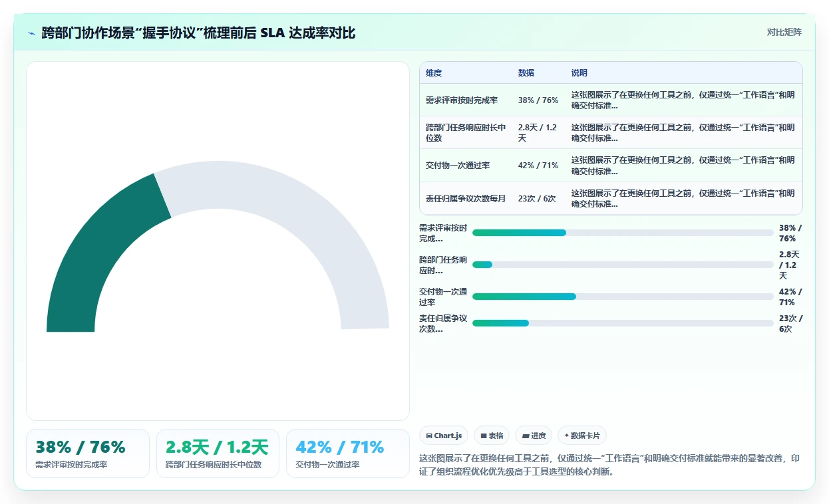
Task: Click the 数据 column header
Action: pyautogui.click(x=526, y=73)
